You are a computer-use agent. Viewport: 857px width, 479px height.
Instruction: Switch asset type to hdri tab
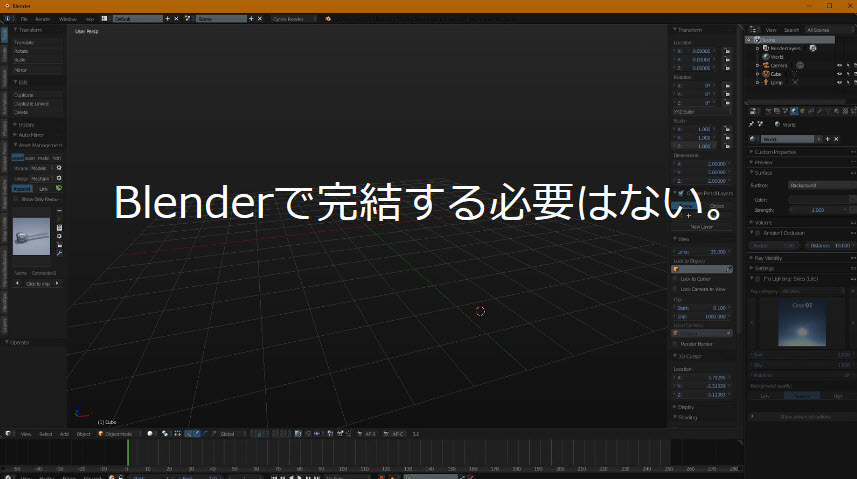click(57, 157)
